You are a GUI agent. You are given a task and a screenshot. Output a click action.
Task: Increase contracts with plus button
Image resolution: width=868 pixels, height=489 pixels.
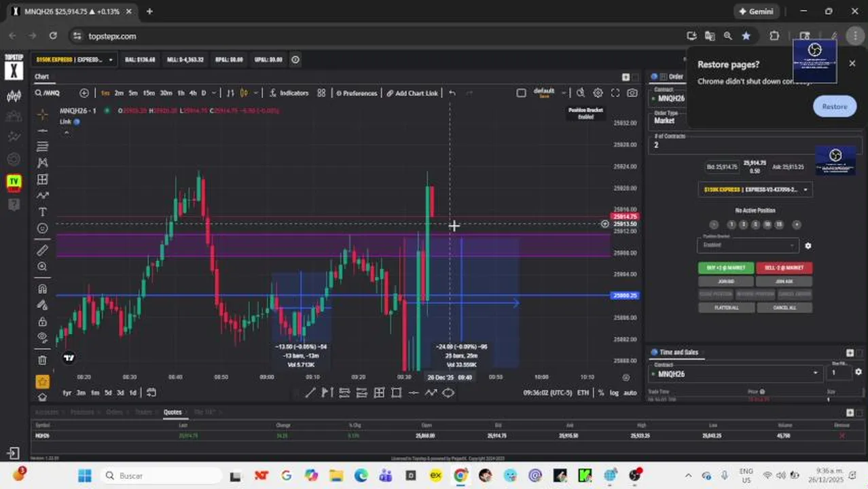(797, 225)
